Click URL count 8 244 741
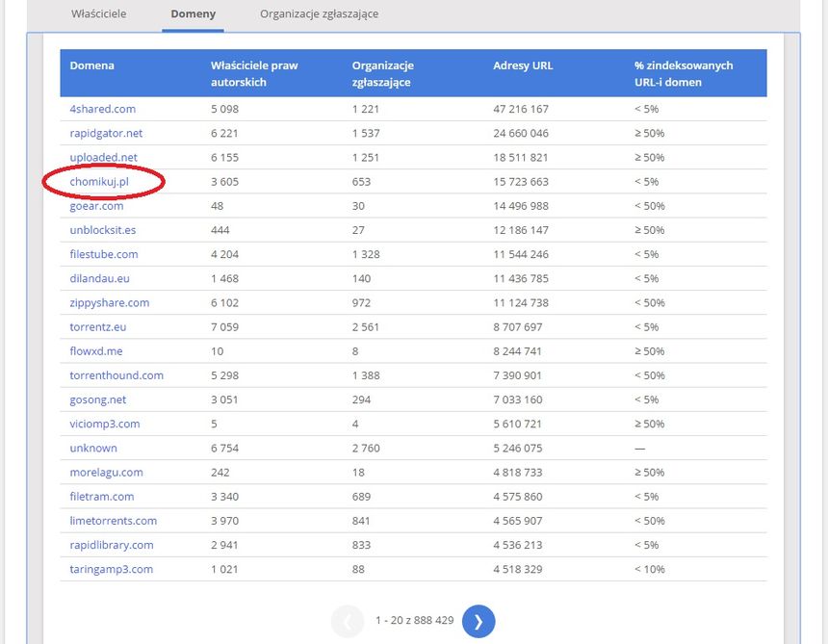The height and width of the screenshot is (644, 828). (518, 351)
